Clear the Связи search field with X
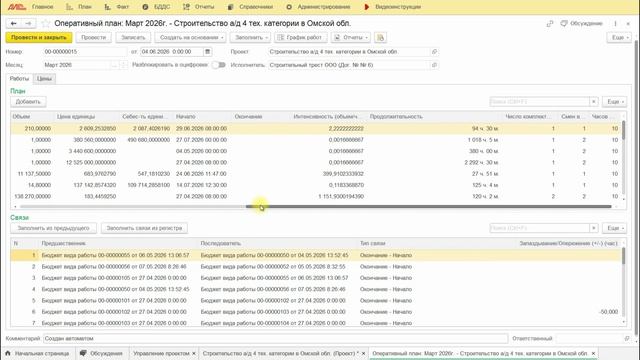 click(593, 228)
